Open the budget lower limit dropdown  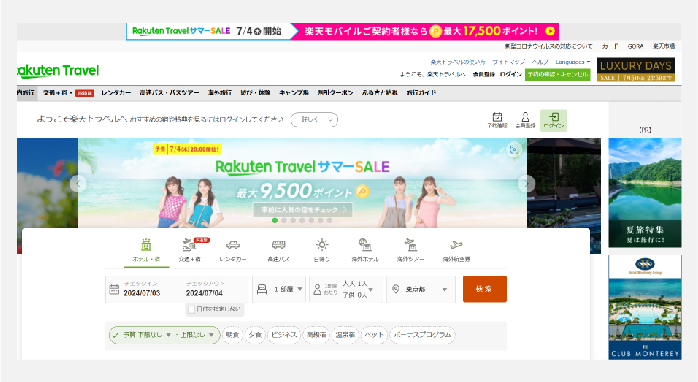[x=147, y=335]
